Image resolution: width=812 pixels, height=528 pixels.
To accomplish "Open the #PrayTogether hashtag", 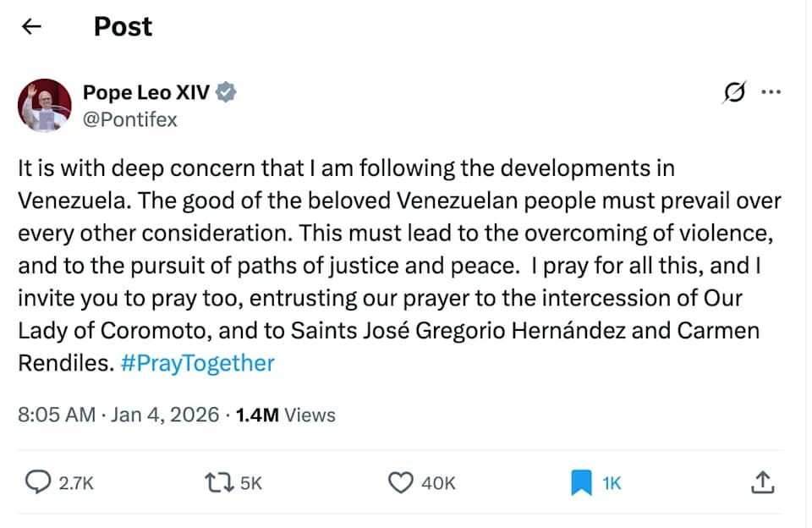I will point(196,363).
